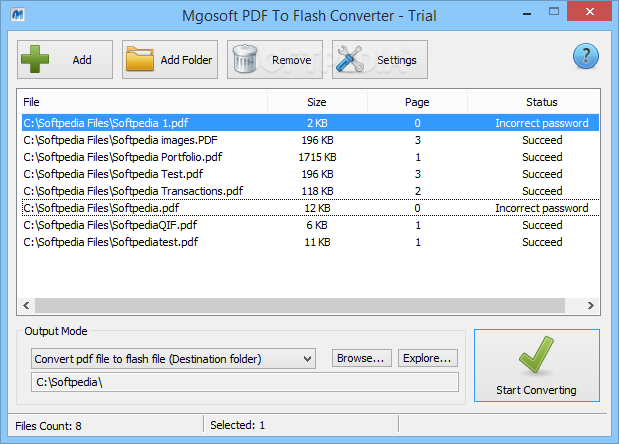This screenshot has width=619, height=444.
Task: Click the 1715 KB size cell
Action: [317, 157]
